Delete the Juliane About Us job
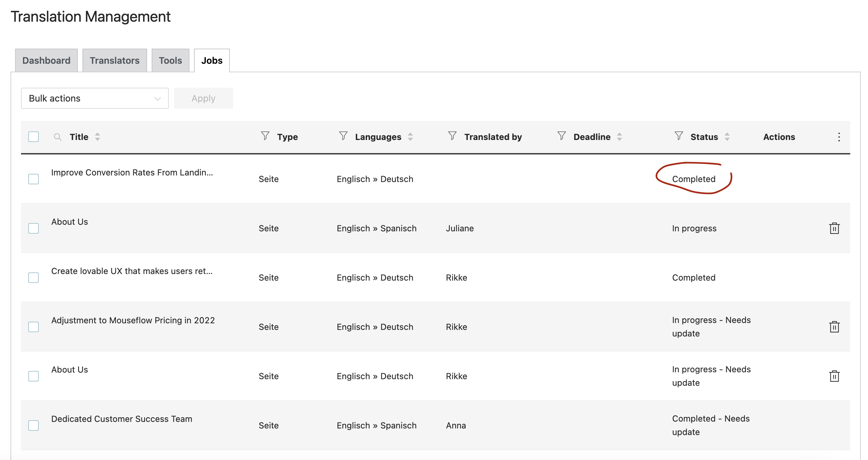Screen dimensions: 868x460 click(834, 228)
